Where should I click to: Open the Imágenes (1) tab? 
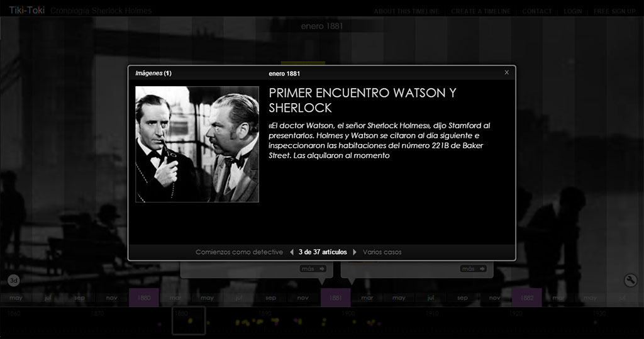point(153,73)
